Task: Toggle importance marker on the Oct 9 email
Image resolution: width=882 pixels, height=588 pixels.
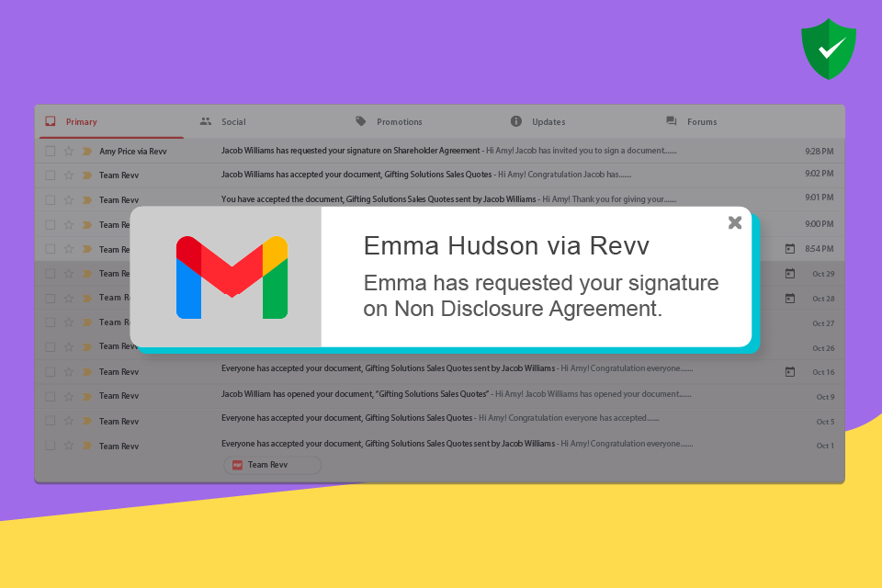Action: (x=87, y=396)
